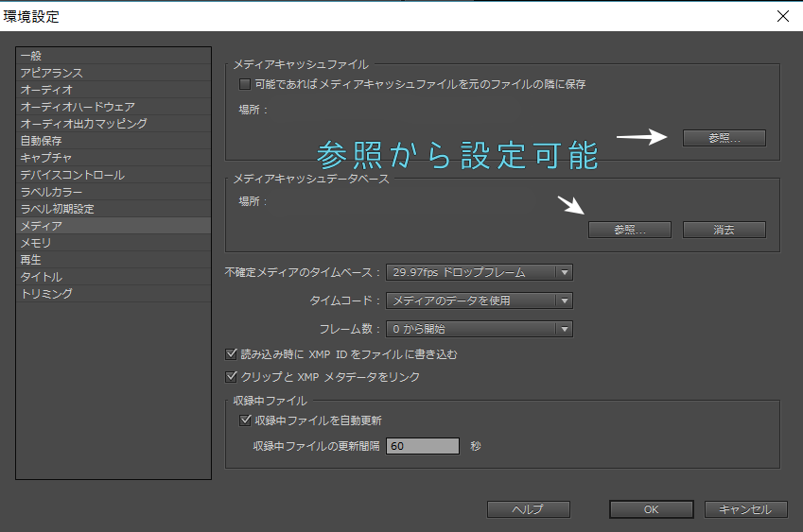Expand the タイムコード dropdown

[x=479, y=301]
